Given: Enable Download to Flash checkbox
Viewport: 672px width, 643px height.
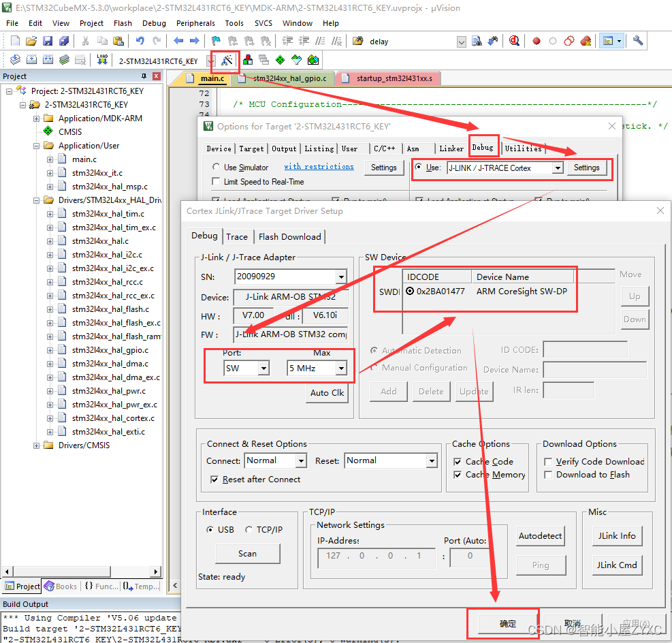Looking at the screenshot, I should point(547,475).
